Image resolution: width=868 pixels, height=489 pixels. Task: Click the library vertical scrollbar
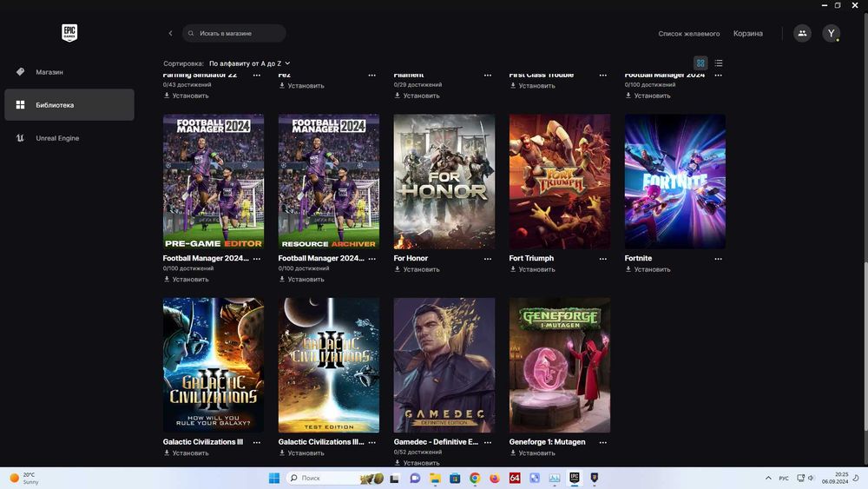pos(865,345)
